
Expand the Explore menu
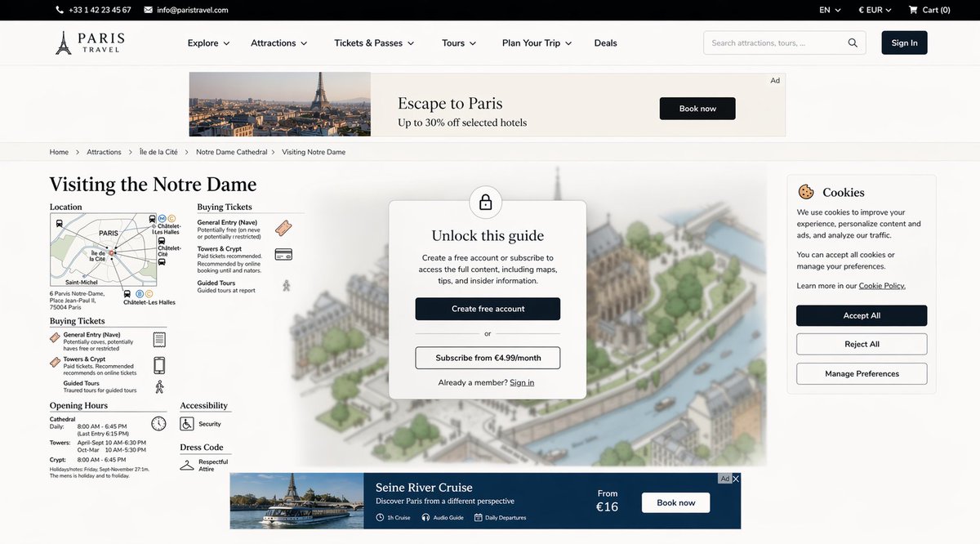pos(208,43)
